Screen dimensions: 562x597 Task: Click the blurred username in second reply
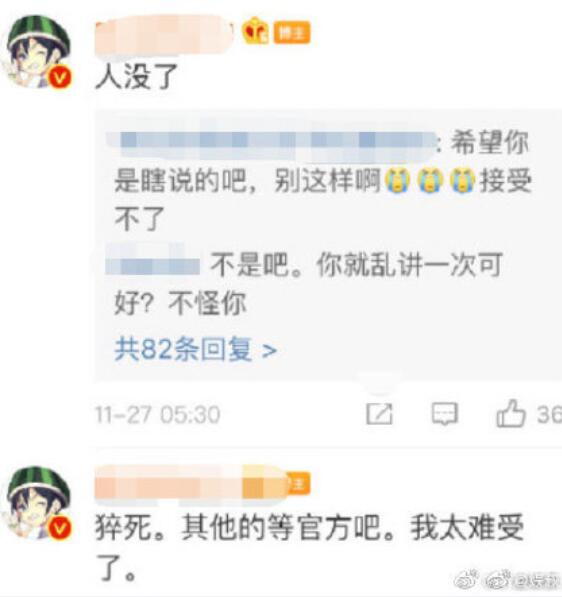tap(153, 262)
